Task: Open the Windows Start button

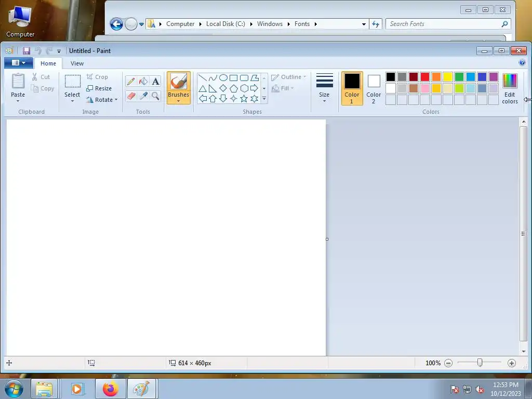Action: [x=14, y=389]
